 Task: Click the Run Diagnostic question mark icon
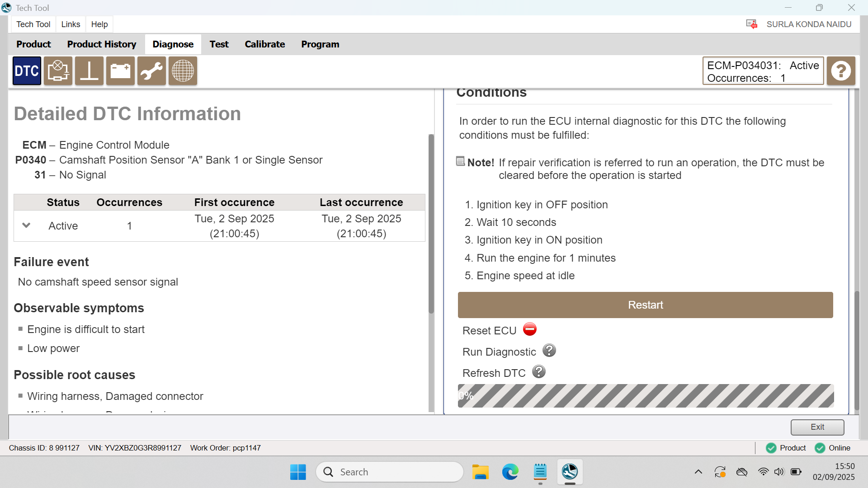point(549,351)
